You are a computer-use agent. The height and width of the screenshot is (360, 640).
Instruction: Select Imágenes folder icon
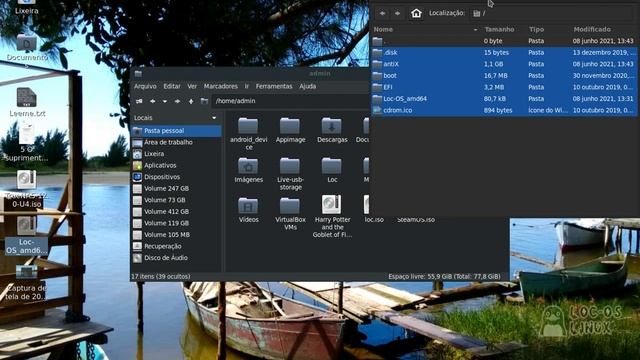[x=248, y=166]
